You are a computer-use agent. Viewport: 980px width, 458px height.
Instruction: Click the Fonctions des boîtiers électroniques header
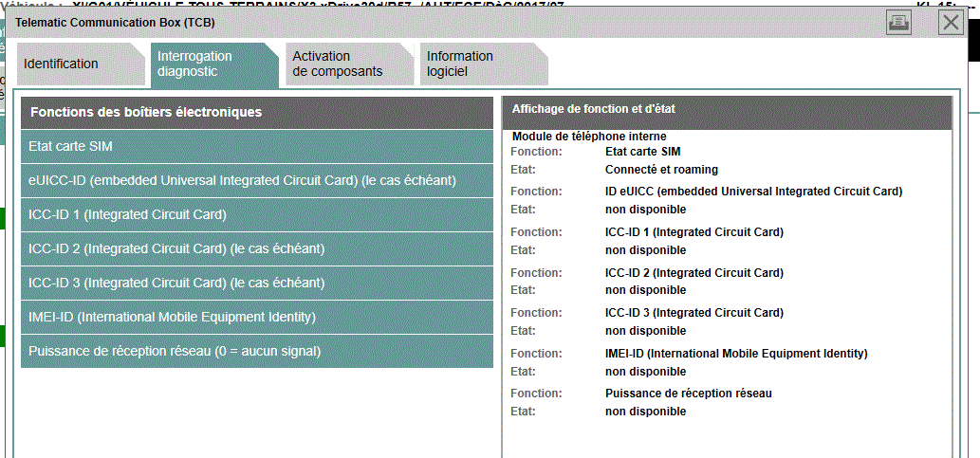257,112
